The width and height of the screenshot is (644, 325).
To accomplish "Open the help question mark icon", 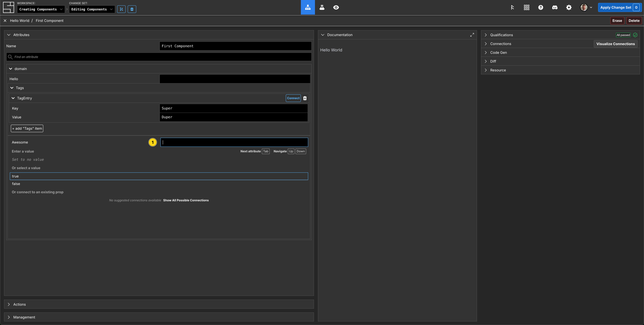I will 541,7.
